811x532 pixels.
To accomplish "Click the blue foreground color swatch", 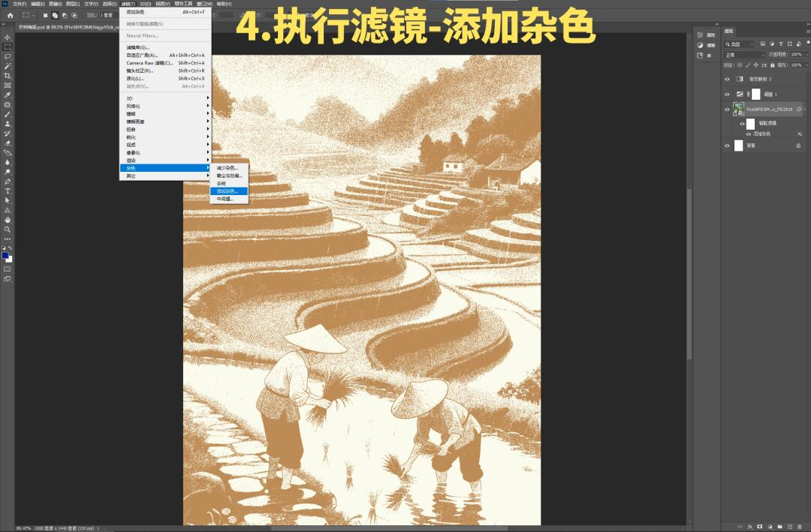I will 5,255.
